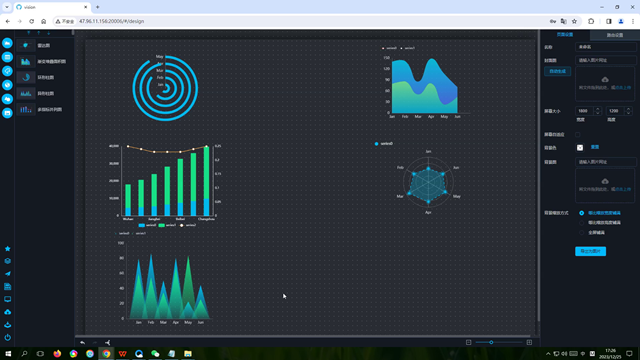This screenshot has height=361, width=642.
Task: Open the table/grid category circle icon
Action: (x=7, y=57)
